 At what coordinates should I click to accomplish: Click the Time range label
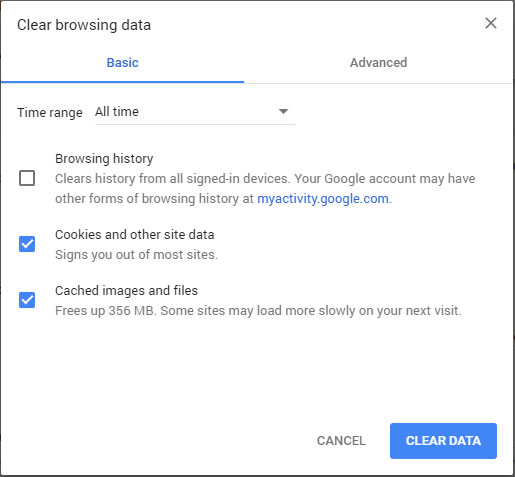coord(50,113)
